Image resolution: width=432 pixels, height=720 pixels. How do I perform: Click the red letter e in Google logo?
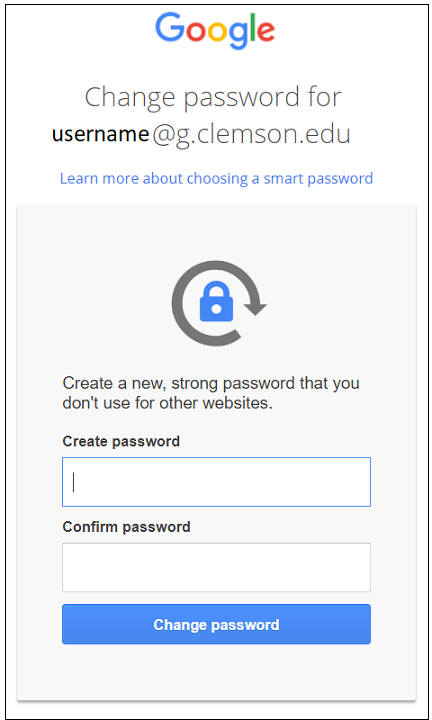266,31
